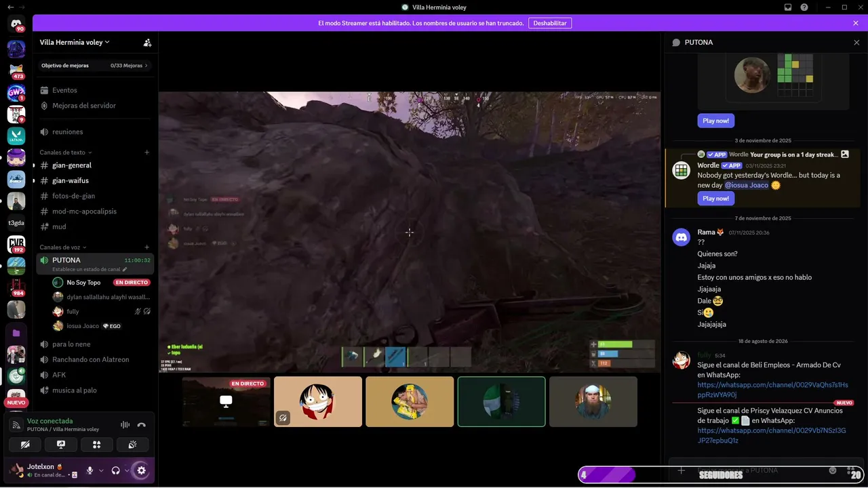Viewport: 868px width, 488px height.
Task: Dismiss the Streamer mode banner
Action: (856, 23)
